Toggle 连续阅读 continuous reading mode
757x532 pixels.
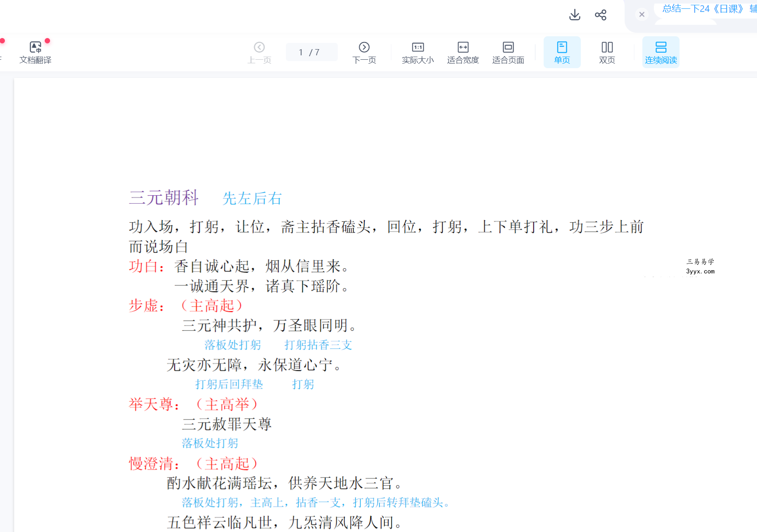point(661,52)
